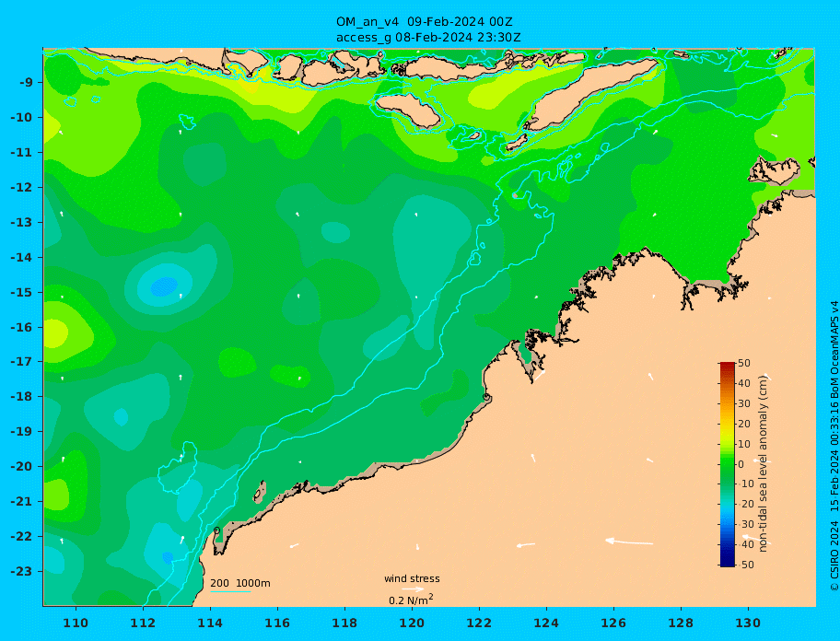Image resolution: width=840 pixels, height=641 pixels.
Task: Click the positive "50" label at the colorbar's red end
Action: (x=744, y=364)
